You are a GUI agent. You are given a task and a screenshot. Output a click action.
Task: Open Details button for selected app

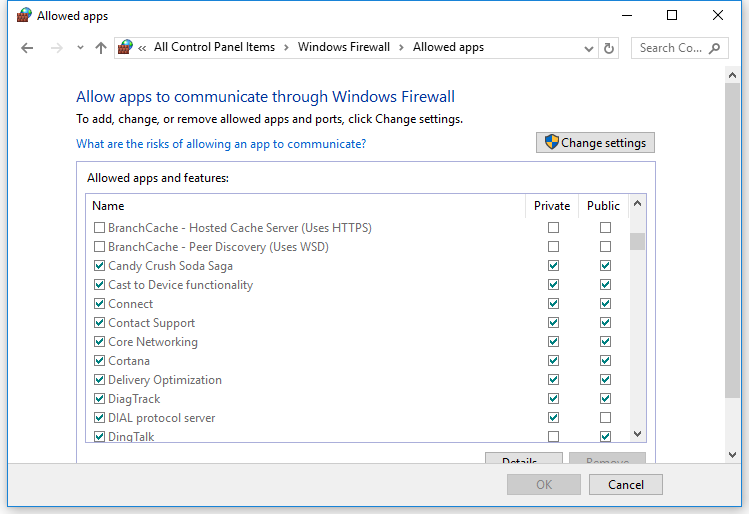click(x=524, y=458)
